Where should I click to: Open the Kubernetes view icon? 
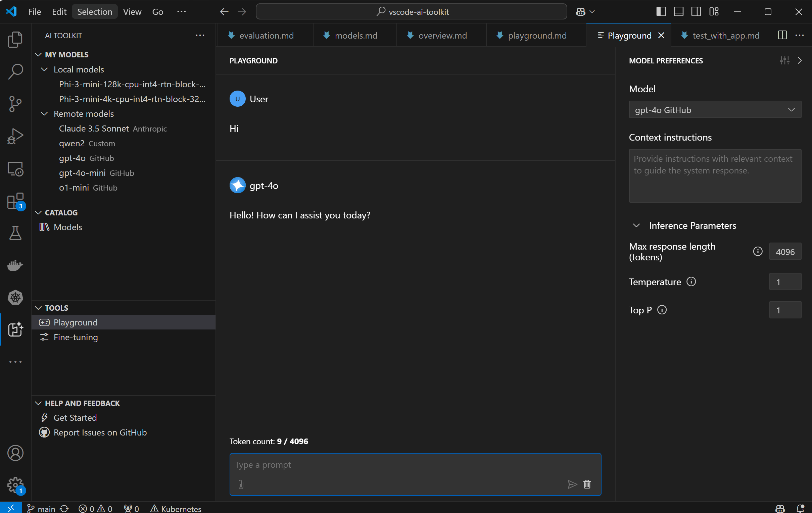point(15,298)
